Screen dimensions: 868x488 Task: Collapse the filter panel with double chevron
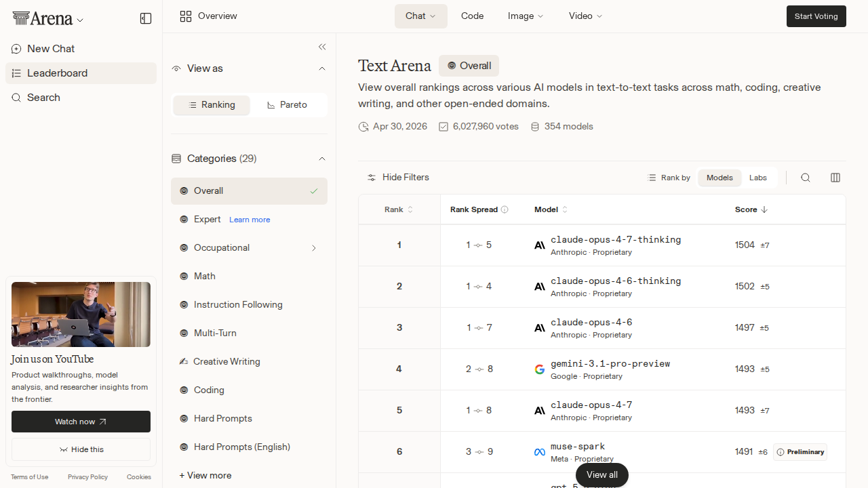[322, 47]
